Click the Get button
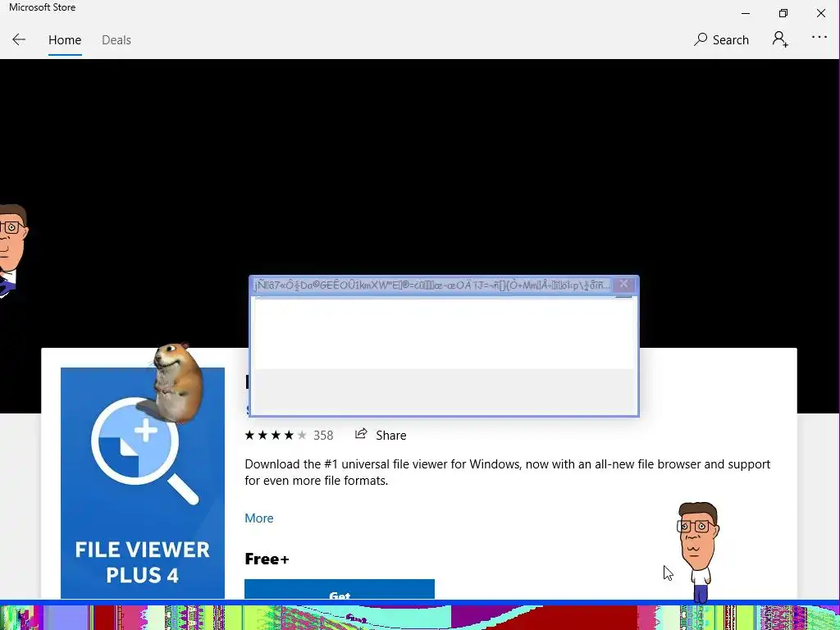Image resolution: width=840 pixels, height=630 pixels. 339,589
